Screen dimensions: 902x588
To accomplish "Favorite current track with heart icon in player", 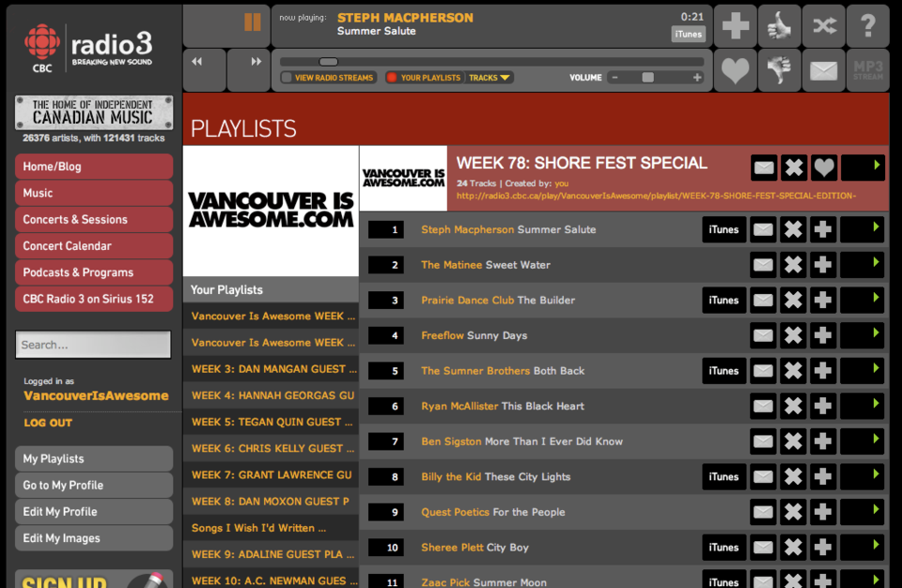I will pos(735,70).
